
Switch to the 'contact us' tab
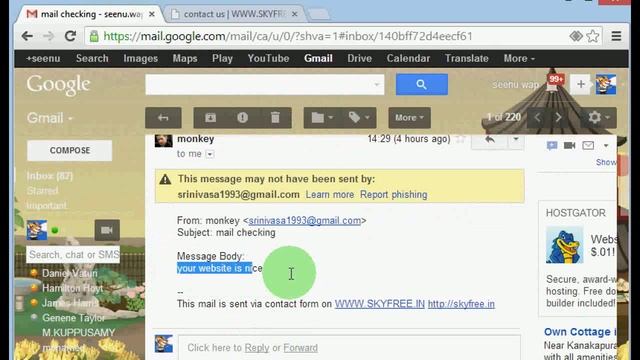click(x=234, y=14)
